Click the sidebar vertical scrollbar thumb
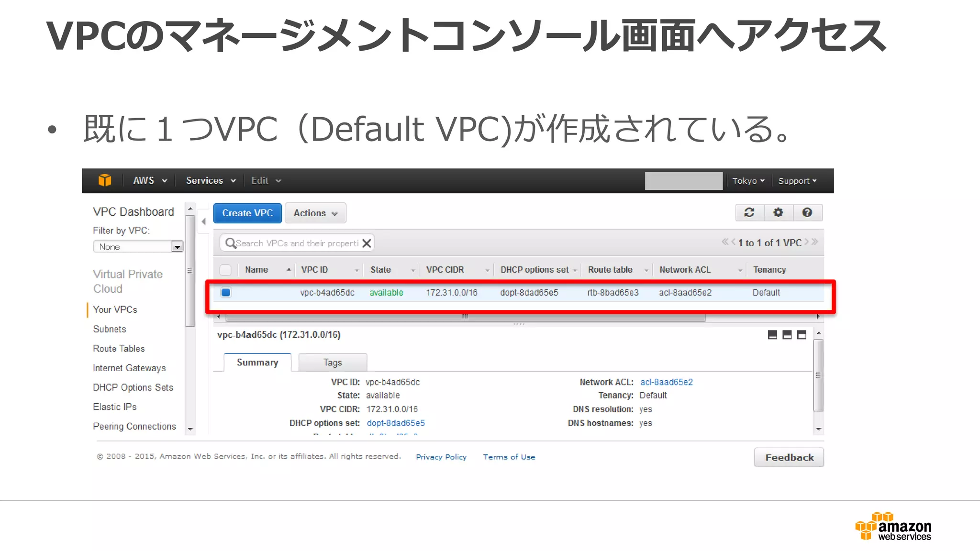Viewport: 980px width, 551px height. (x=190, y=271)
